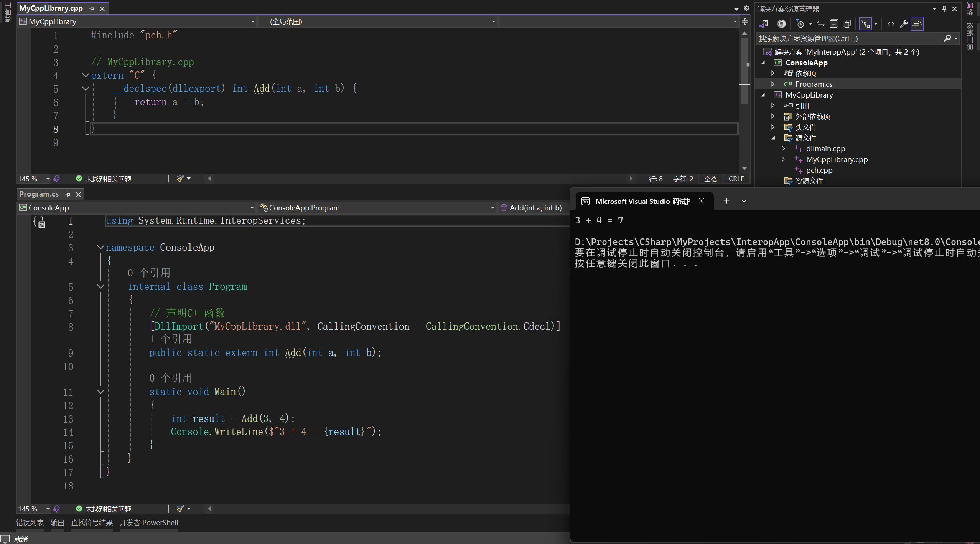Toggle pin on the Solution Explorer panel
The width and height of the screenshot is (980, 544).
[x=944, y=8]
